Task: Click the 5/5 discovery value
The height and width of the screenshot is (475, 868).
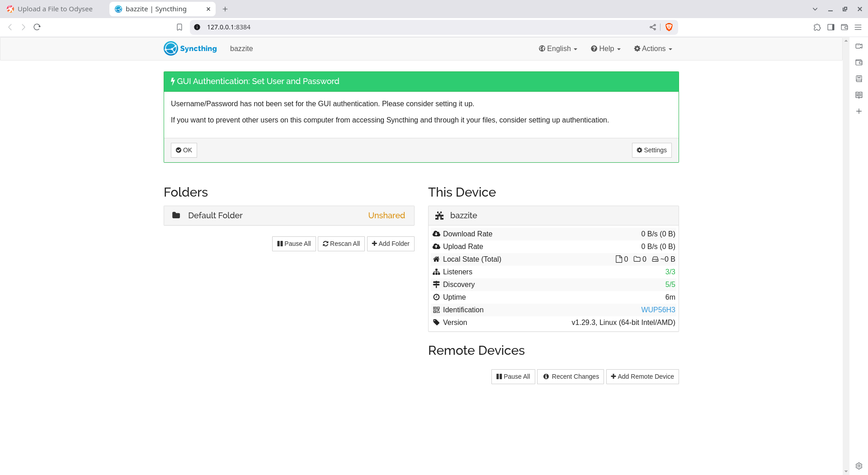Action: 670,284
